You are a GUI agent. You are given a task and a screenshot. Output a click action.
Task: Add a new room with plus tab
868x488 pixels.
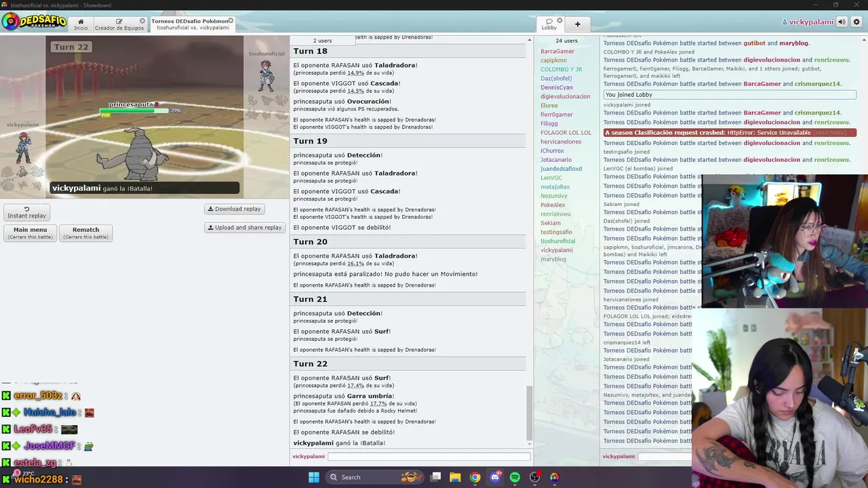(578, 24)
